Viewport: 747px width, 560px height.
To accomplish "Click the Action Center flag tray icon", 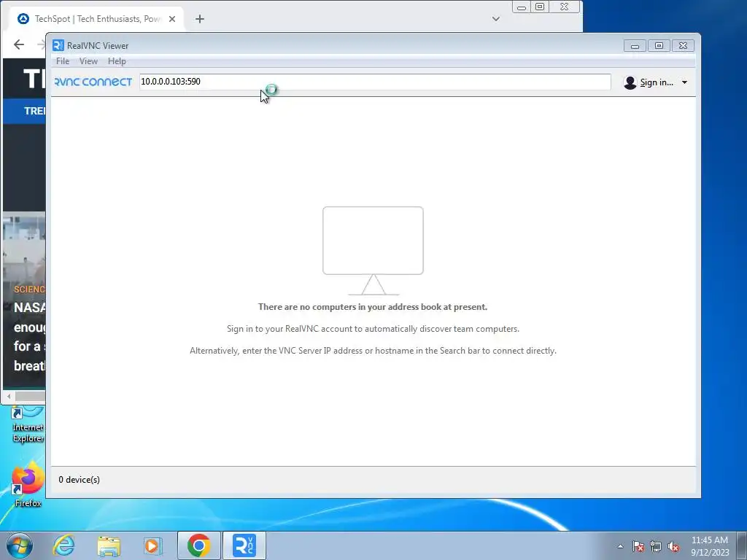I will [638, 546].
